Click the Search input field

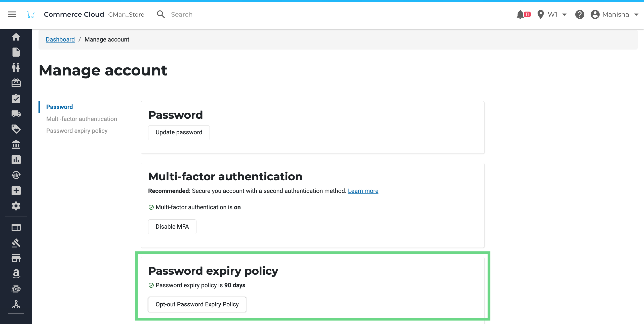click(x=214, y=14)
